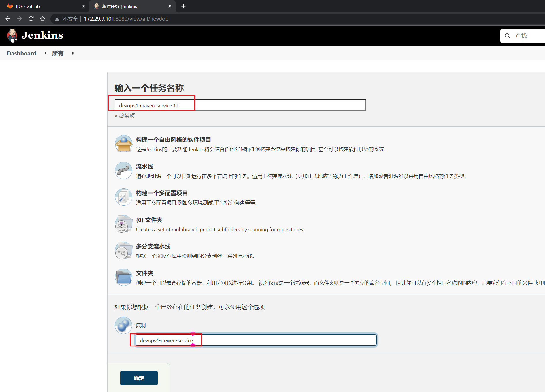Click the Jenkins mascot logo
Screen dimensions: 545x392
[x=12, y=35]
